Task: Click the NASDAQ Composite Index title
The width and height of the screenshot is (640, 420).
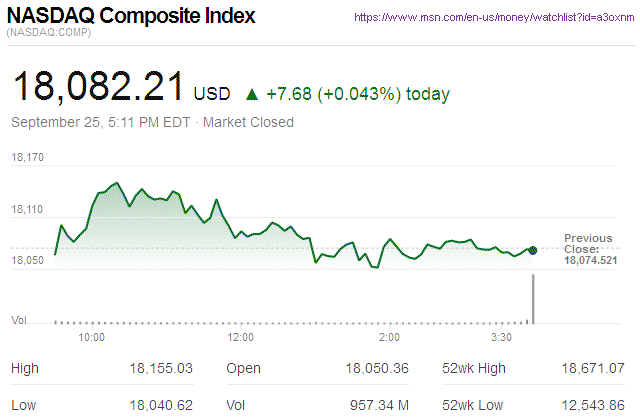Action: 131,17
